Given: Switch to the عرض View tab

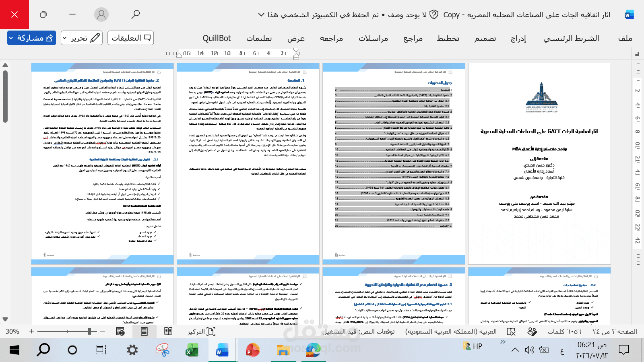Looking at the screenshot, I should [296, 38].
